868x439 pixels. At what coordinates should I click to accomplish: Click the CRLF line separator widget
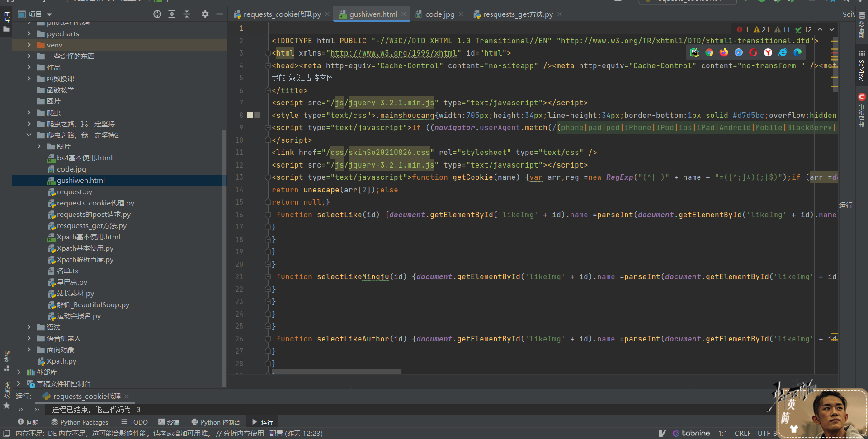(x=742, y=434)
